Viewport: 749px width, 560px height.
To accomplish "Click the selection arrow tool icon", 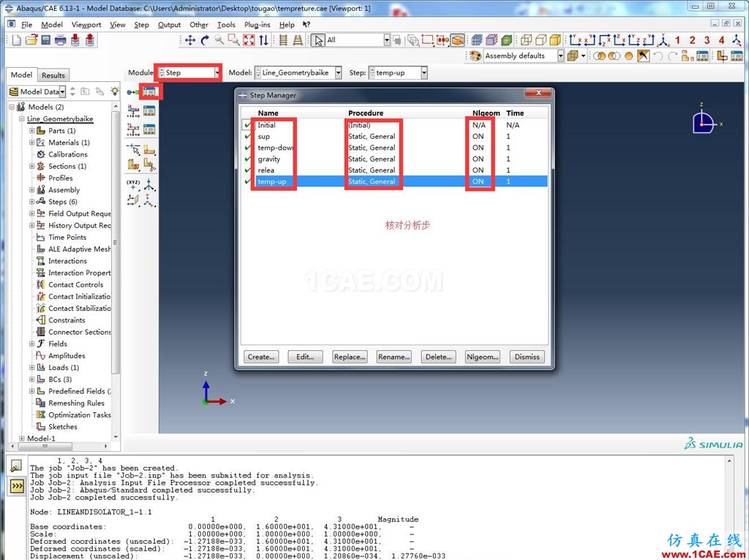I will click(317, 40).
